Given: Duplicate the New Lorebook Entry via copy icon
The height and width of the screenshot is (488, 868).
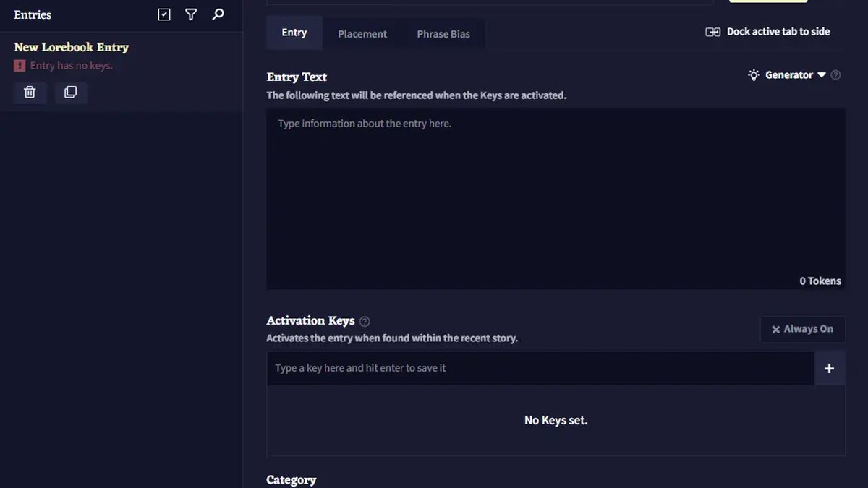Looking at the screenshot, I should 71,92.
